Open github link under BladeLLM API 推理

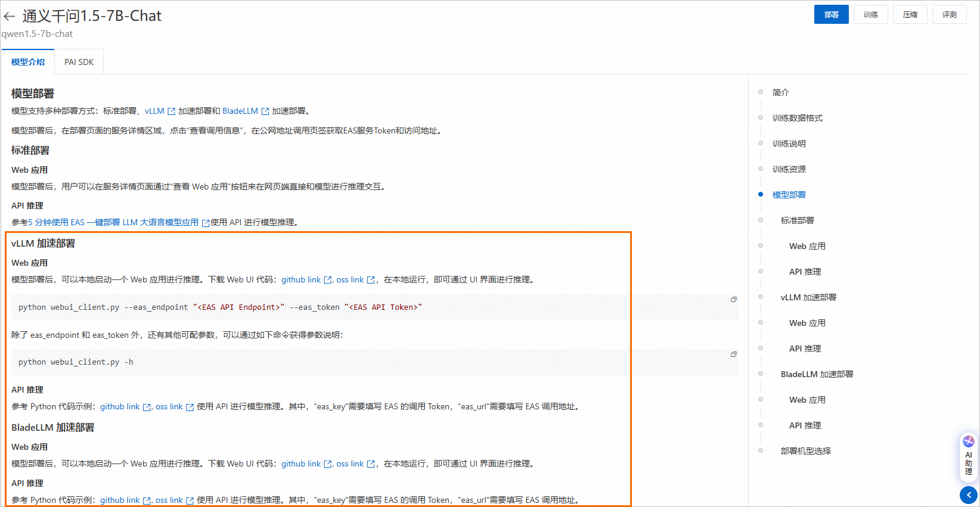[x=120, y=500]
